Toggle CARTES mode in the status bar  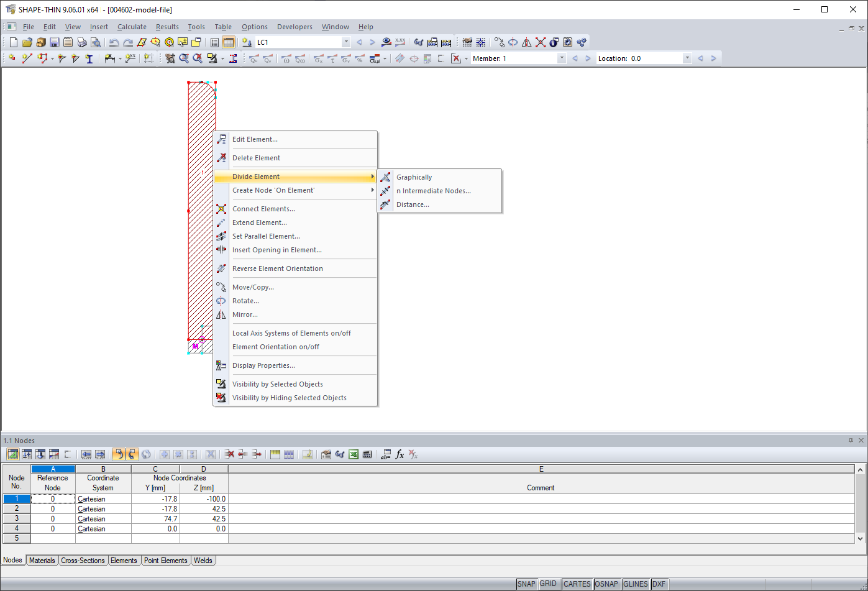577,584
